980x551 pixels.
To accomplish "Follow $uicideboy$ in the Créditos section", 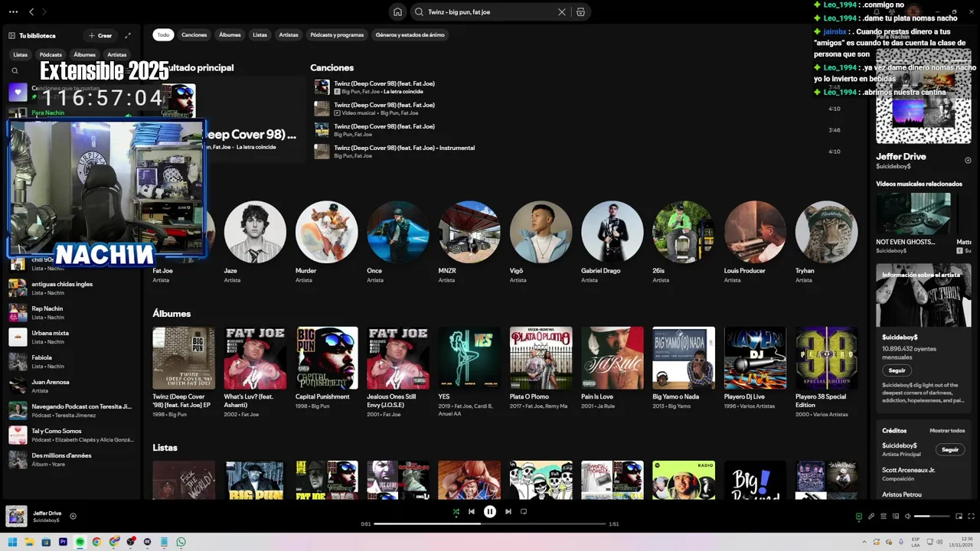I will [x=950, y=450].
